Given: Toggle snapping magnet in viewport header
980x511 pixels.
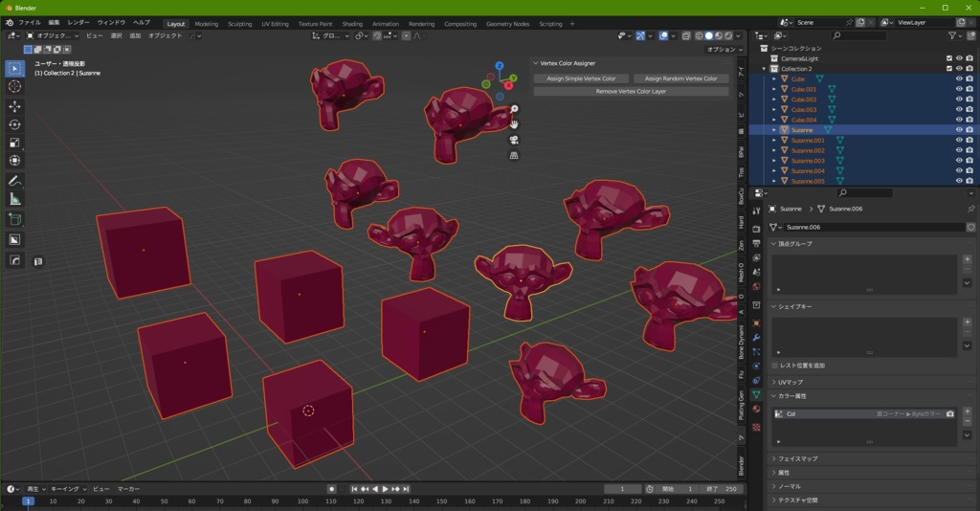Looking at the screenshot, I should click(377, 36).
